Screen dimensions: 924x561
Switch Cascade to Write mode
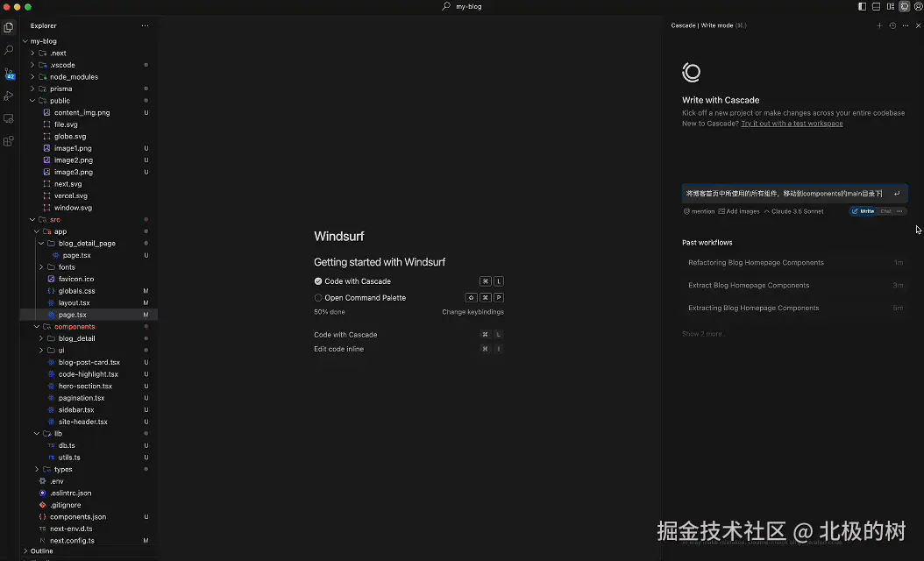[863, 211]
